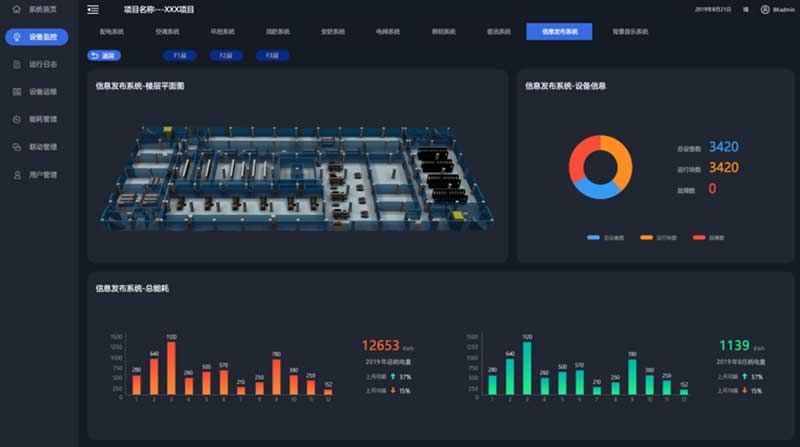
Task: Click the 能耗管理 sidebar icon
Action: pyautogui.click(x=17, y=119)
